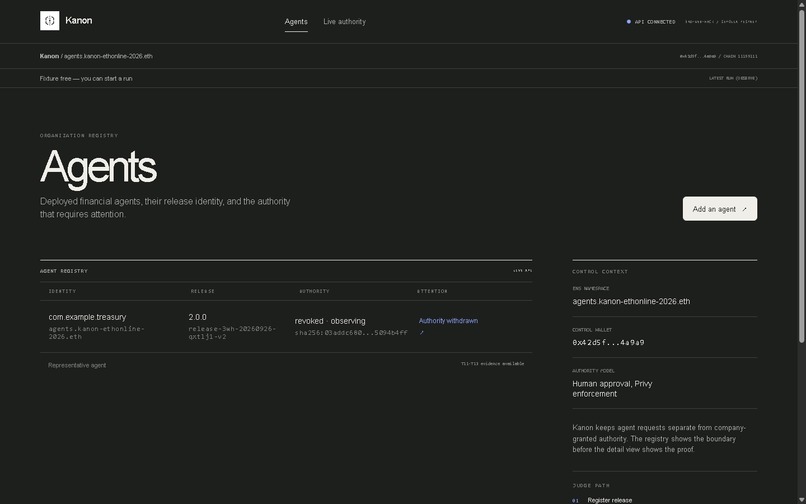The image size is (806, 504).
Task: Open the Authority withdrawn link
Action: coord(448,320)
